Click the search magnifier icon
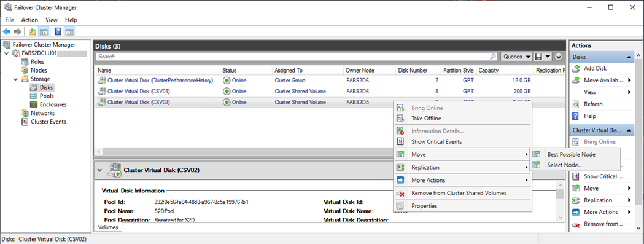Screen dimensions: 644x244 [493, 57]
